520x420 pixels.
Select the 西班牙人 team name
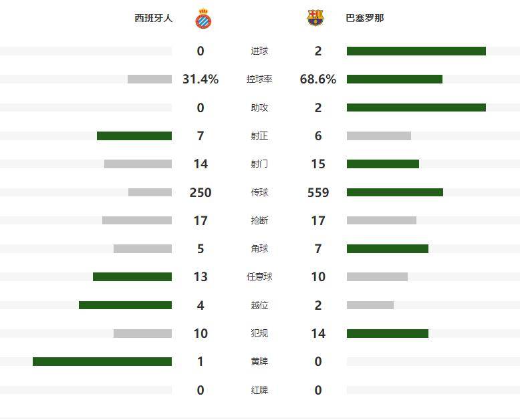click(154, 19)
